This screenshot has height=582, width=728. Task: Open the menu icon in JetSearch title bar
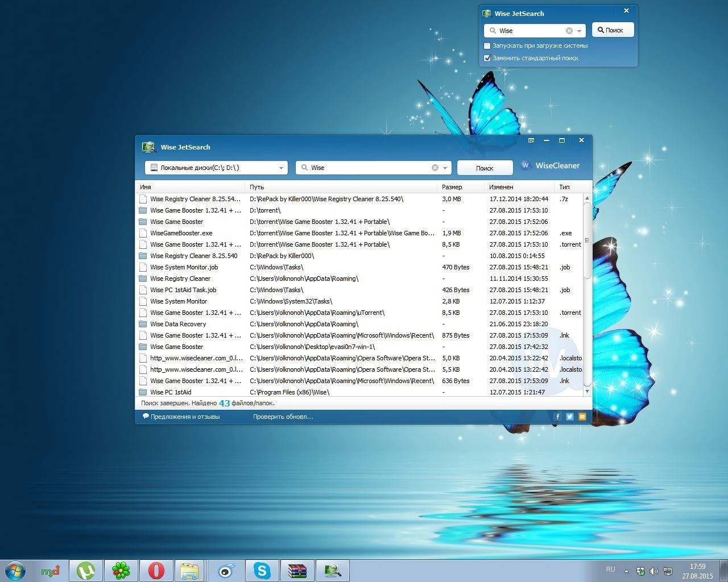(x=531, y=140)
